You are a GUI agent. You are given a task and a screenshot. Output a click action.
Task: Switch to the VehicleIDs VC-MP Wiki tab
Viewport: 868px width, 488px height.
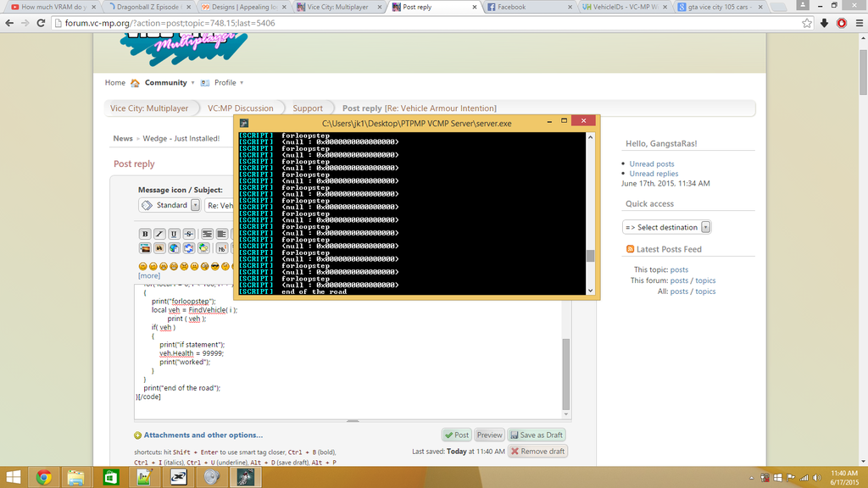point(623,7)
